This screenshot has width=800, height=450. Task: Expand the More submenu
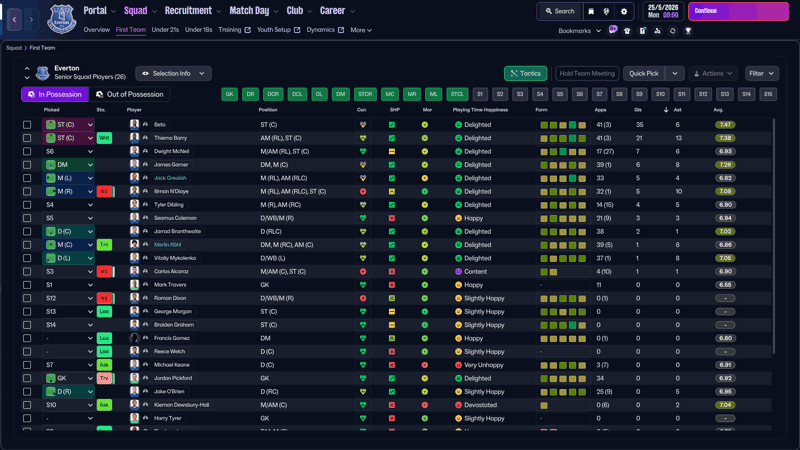click(x=361, y=30)
